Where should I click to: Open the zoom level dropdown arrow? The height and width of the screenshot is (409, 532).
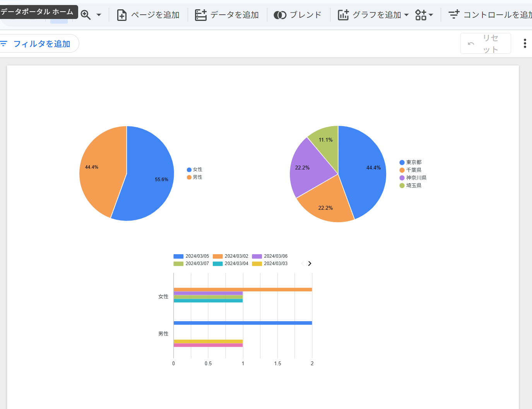click(99, 15)
